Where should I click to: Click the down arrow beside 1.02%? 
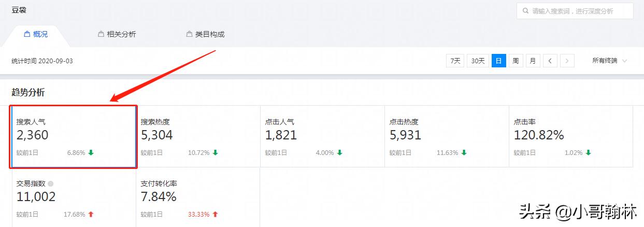pos(589,153)
